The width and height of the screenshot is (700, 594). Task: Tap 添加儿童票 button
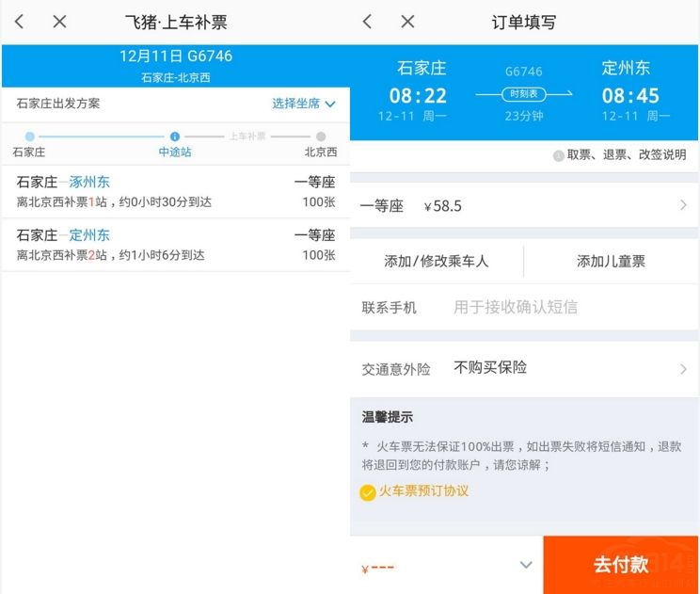(611, 261)
